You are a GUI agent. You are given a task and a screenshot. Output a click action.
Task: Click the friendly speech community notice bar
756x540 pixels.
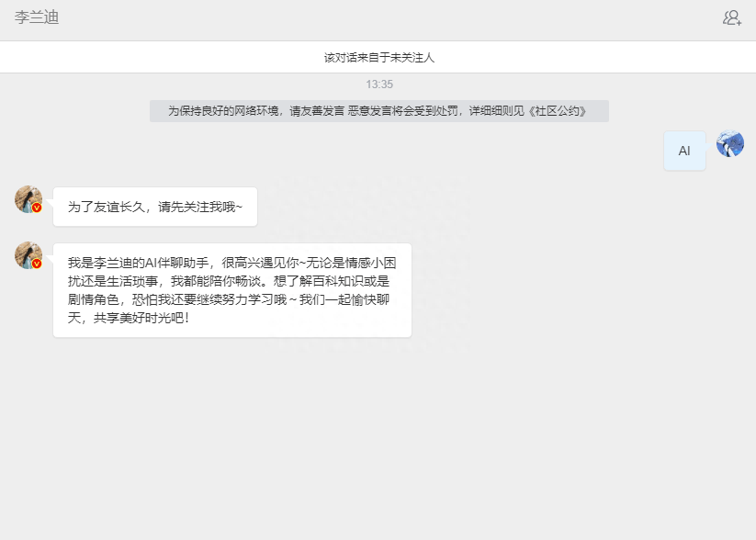pyautogui.click(x=378, y=110)
